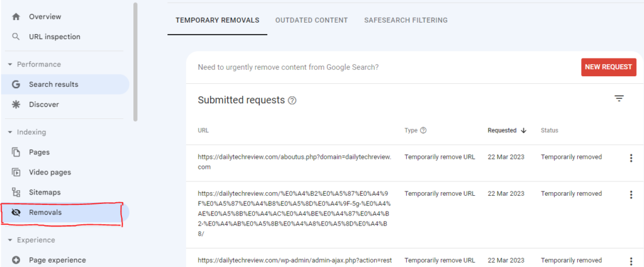Click the Discover asterisk icon
This screenshot has width=644, height=267.
click(16, 105)
